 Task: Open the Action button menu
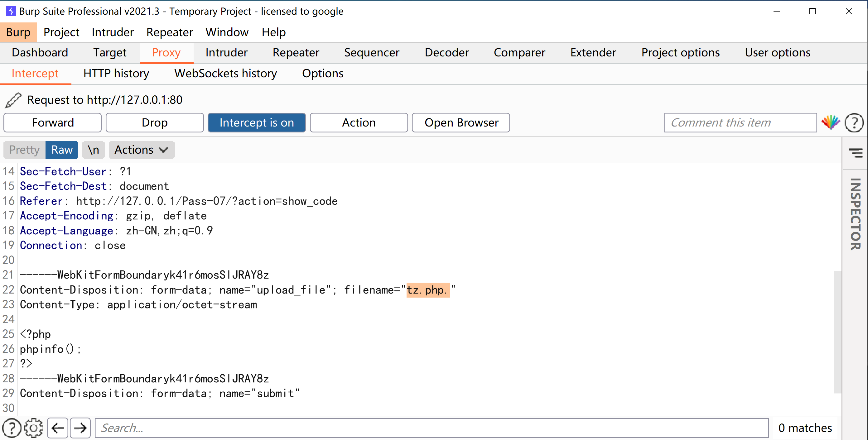pos(359,122)
